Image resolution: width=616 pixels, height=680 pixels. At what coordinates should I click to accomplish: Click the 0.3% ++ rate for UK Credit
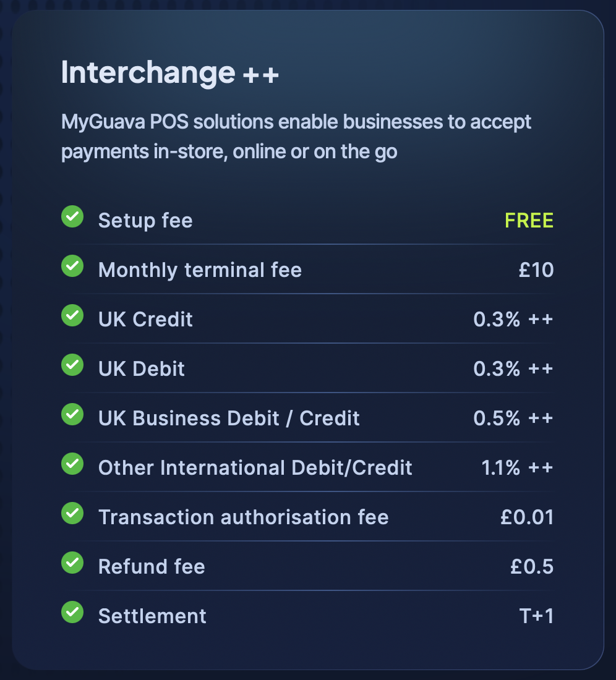[x=513, y=319]
